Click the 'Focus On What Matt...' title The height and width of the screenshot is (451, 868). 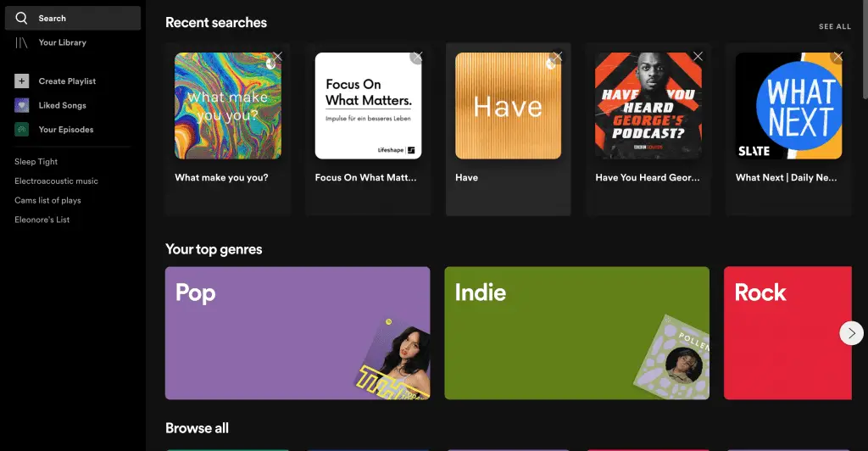pyautogui.click(x=366, y=178)
